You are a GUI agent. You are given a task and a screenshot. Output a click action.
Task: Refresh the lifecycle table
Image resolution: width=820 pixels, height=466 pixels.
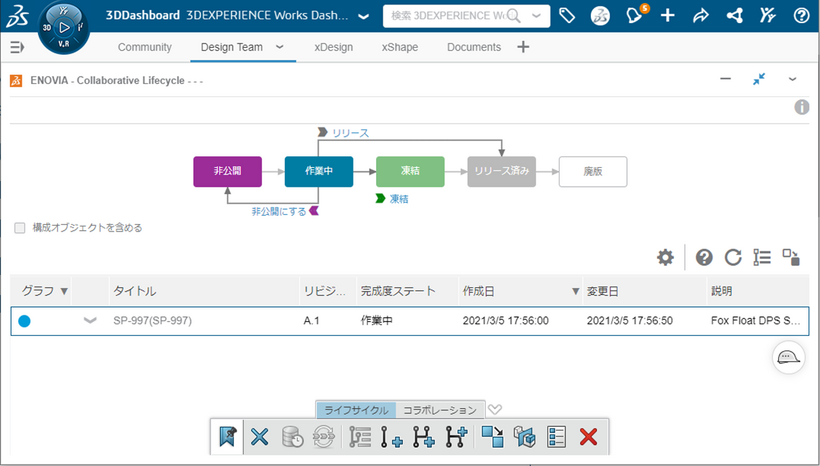coord(733,257)
